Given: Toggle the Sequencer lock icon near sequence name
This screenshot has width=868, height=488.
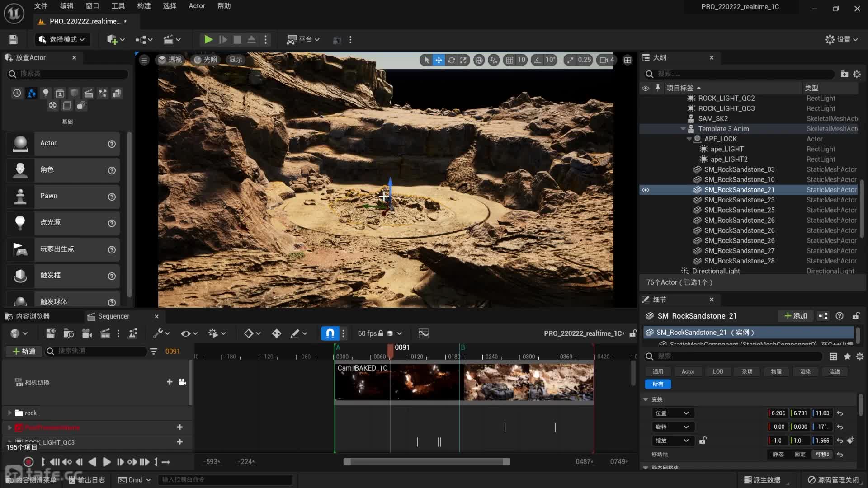Looking at the screenshot, I should point(633,333).
